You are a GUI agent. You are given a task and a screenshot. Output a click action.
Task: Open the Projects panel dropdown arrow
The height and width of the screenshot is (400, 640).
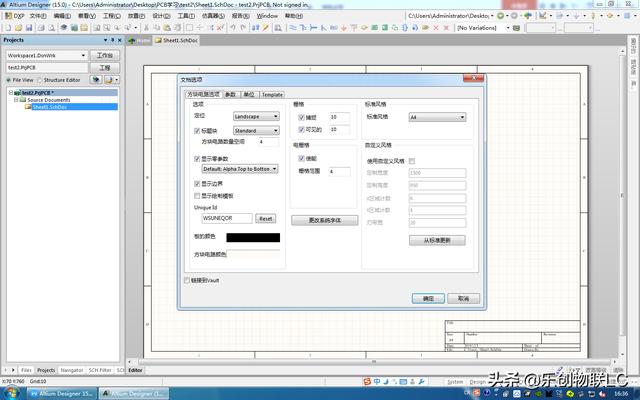pyautogui.click(x=106, y=40)
